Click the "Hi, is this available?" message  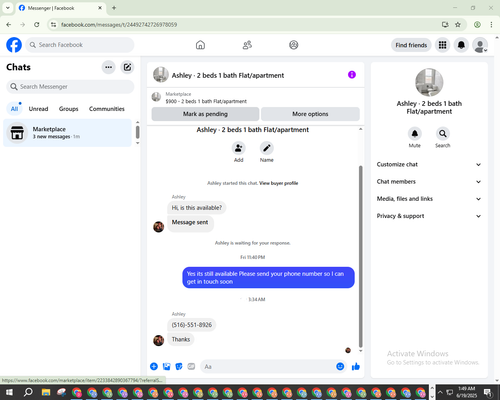tap(197, 208)
